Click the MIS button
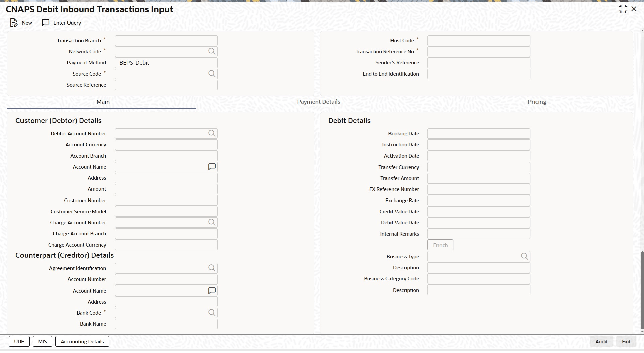The image size is (644, 353). (x=42, y=341)
